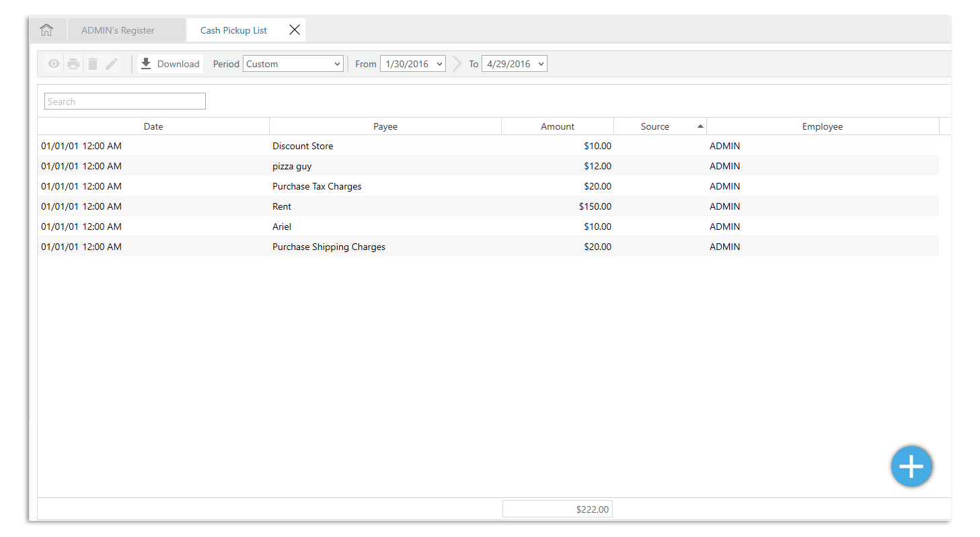This screenshot has width=980, height=537.
Task: Close the Cash Pickup List tab
Action: tap(294, 30)
